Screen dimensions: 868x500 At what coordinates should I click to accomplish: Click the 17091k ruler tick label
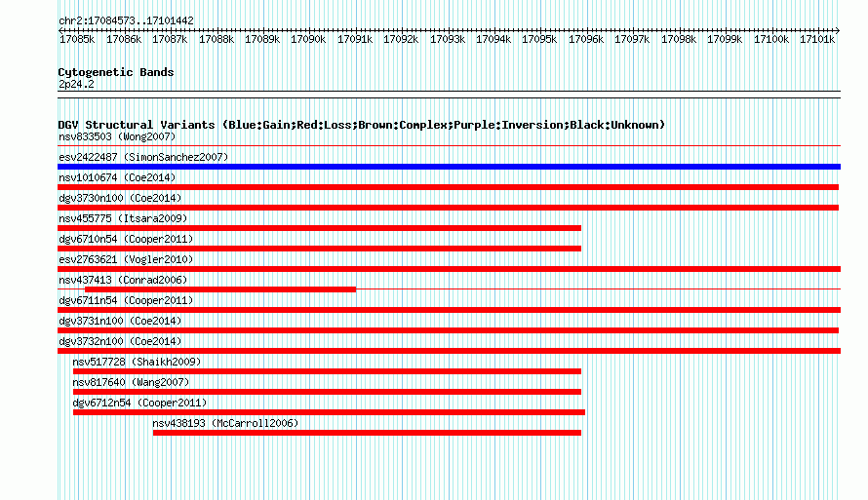[355, 40]
